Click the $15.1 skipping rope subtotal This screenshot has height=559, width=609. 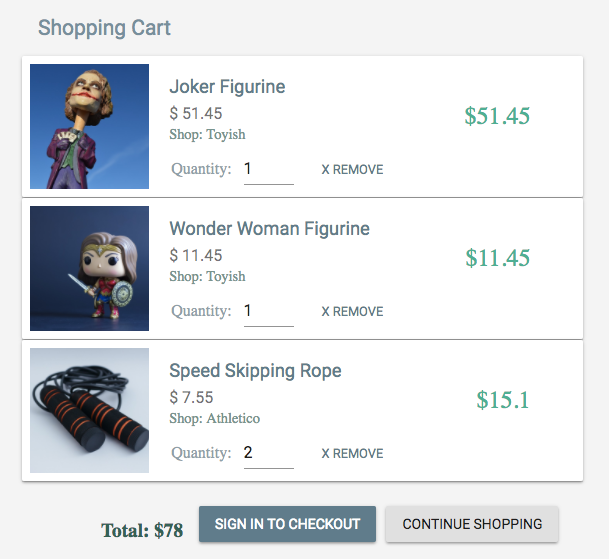click(502, 401)
